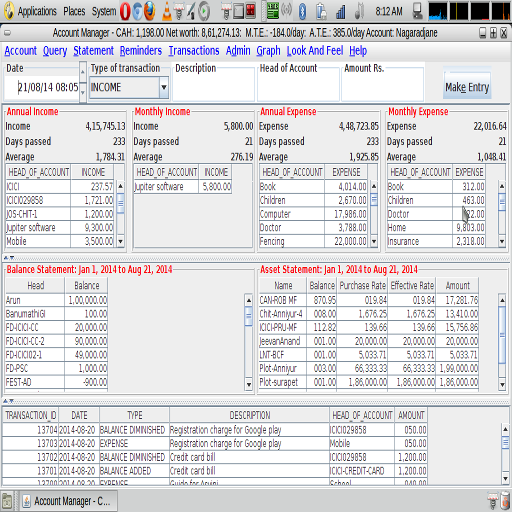Image resolution: width=512 pixels, height=512 pixels.
Task: Open the Trash icon in the bottom panel
Action: (506, 501)
